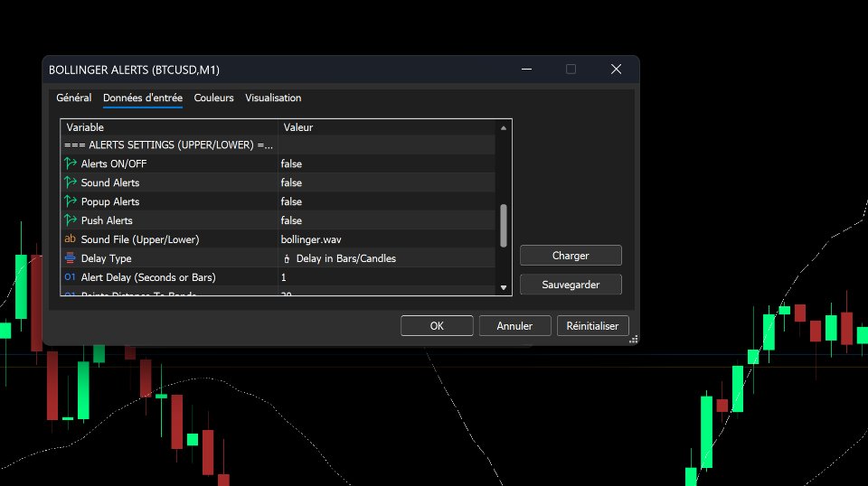Screen dimensions: 868x486
Task: Open the Visualisation tab
Action: [x=273, y=98]
